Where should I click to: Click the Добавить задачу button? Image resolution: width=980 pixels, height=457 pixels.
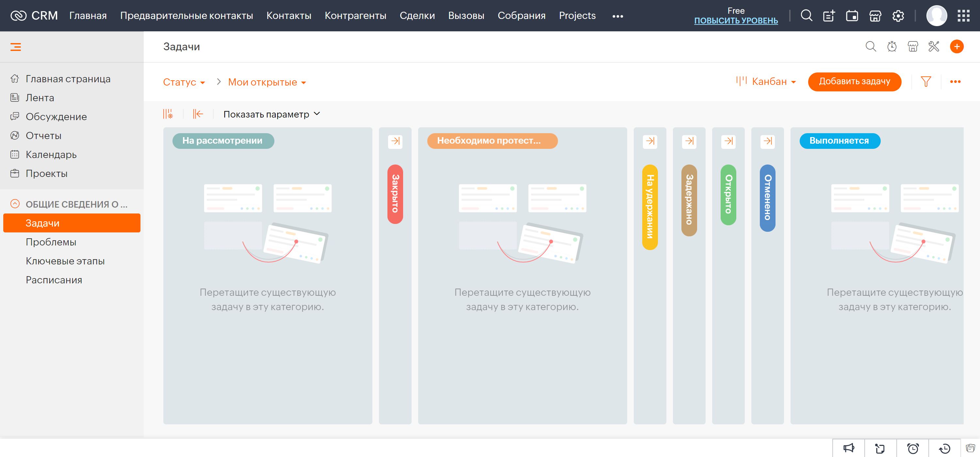click(854, 81)
